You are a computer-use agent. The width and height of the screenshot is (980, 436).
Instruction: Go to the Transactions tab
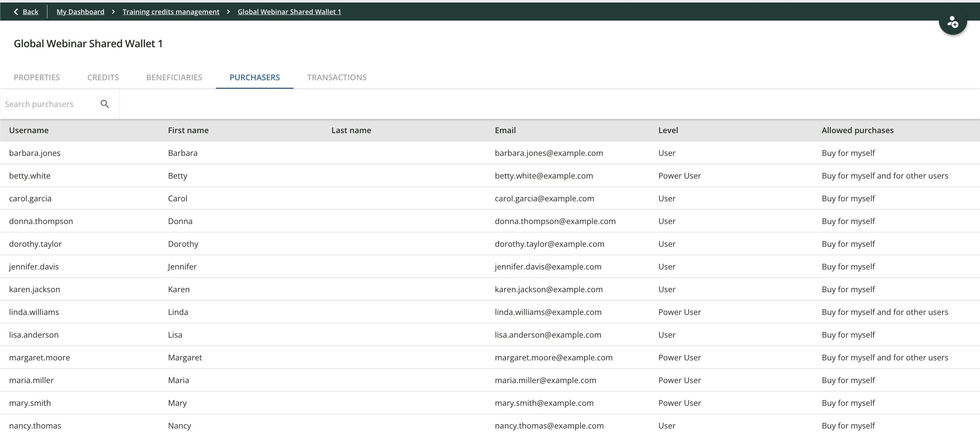pos(337,77)
